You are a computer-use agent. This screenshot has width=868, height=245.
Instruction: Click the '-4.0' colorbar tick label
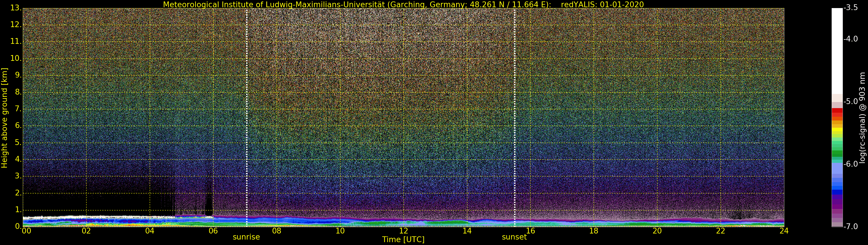851,39
